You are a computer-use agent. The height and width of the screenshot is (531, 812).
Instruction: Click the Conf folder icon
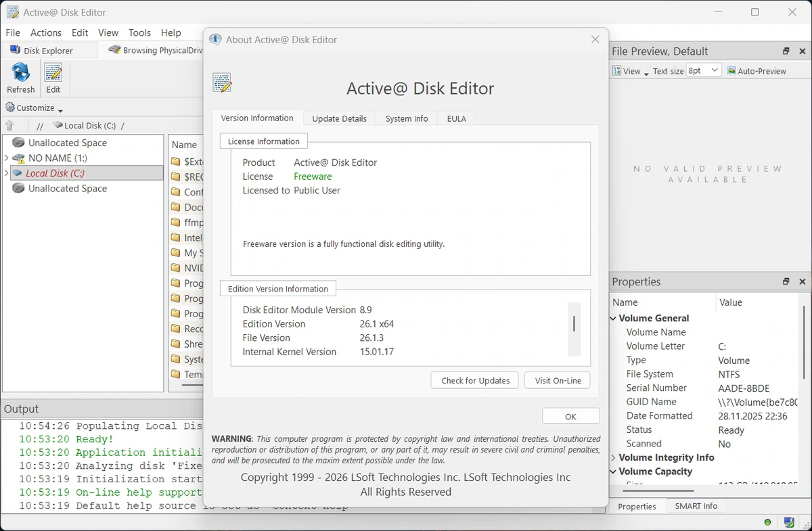tap(176, 192)
